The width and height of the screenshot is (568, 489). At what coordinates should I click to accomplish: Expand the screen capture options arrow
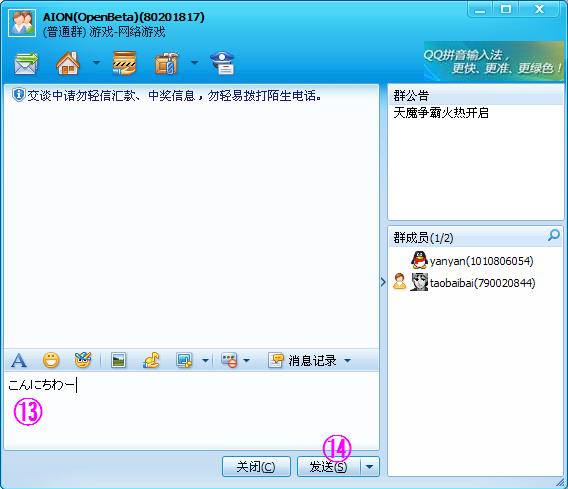coord(205,360)
